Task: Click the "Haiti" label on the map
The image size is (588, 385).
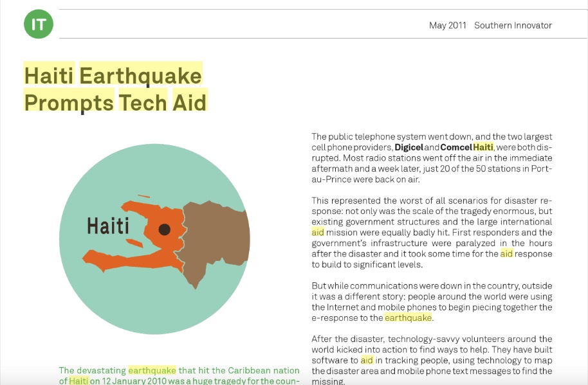Action: coord(107,226)
